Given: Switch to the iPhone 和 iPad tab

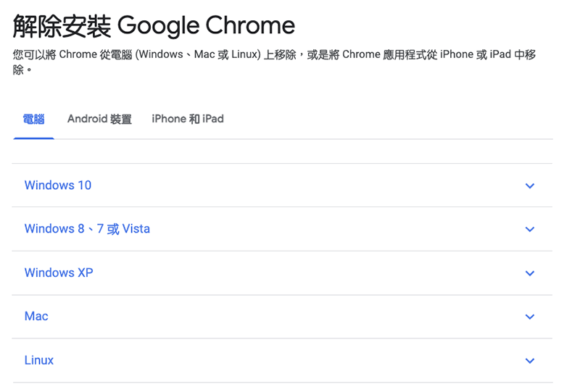Looking at the screenshot, I should coord(188,119).
